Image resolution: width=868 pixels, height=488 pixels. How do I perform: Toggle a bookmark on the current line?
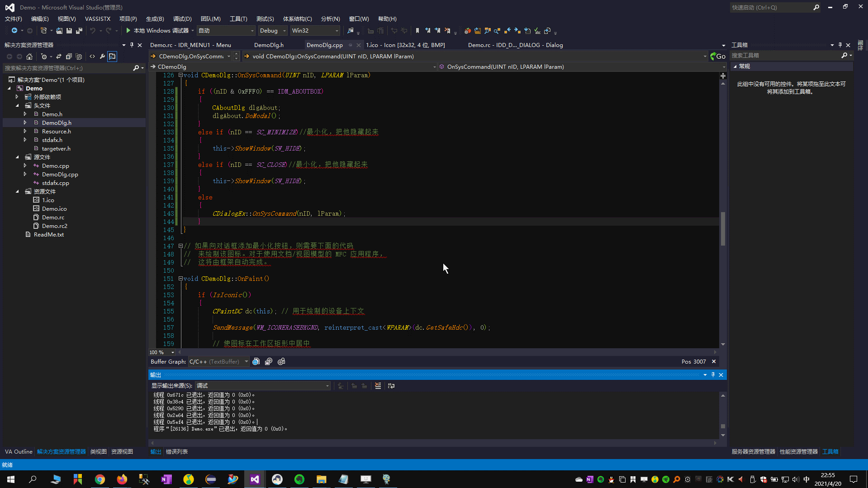coord(417,31)
